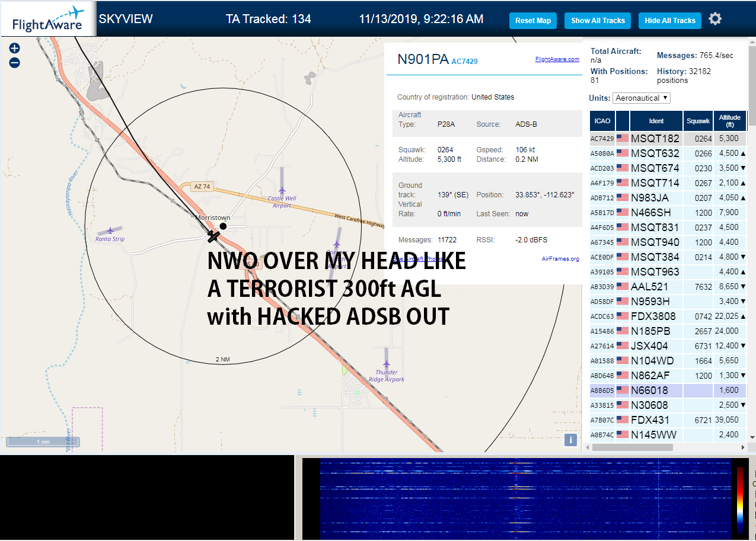Click Hide All Tracks button
Viewport: 756px width, 541px height.
[x=670, y=21]
